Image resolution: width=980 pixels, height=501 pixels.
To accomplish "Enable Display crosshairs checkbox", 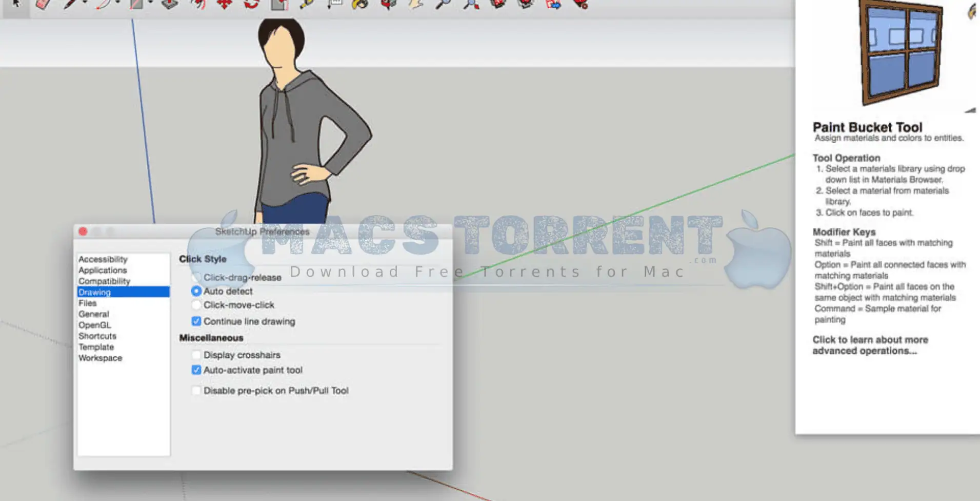I will click(x=196, y=355).
